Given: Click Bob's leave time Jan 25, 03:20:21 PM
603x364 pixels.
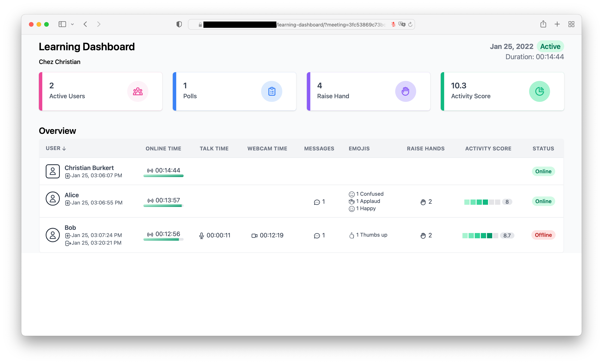Looking at the screenshot, I should pos(93,243).
